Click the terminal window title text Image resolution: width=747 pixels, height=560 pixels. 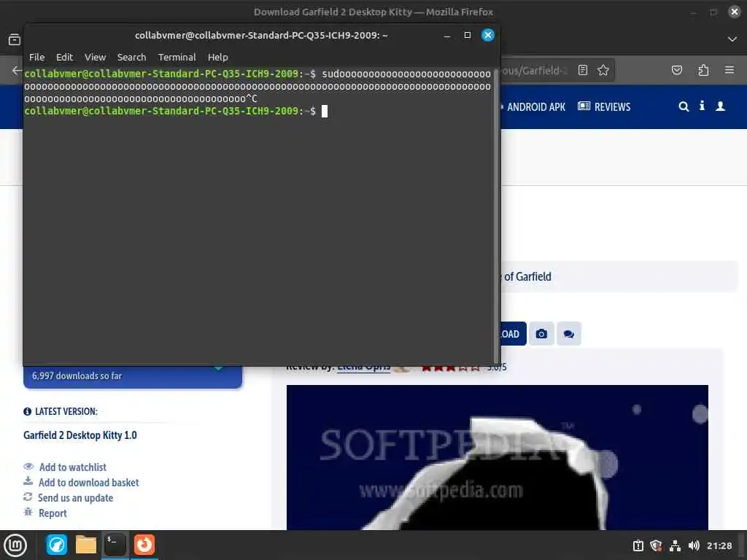pyautogui.click(x=261, y=35)
